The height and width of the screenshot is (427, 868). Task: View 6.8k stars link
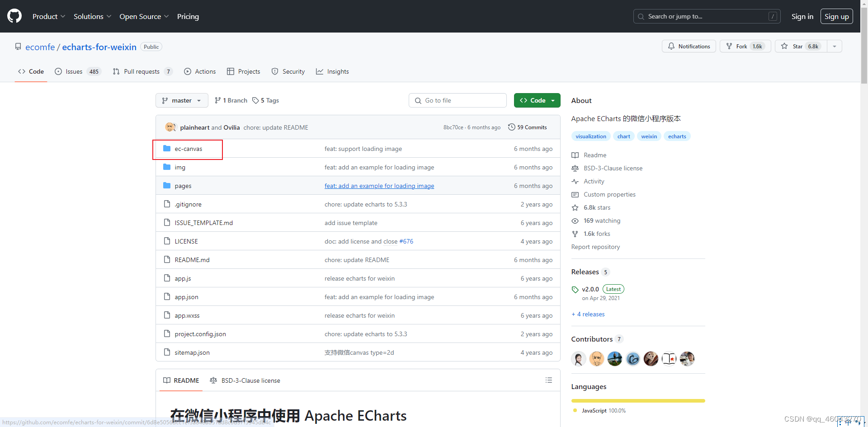point(591,207)
